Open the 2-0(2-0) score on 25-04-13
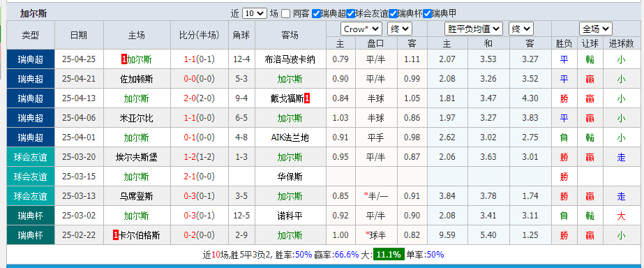 point(199,98)
